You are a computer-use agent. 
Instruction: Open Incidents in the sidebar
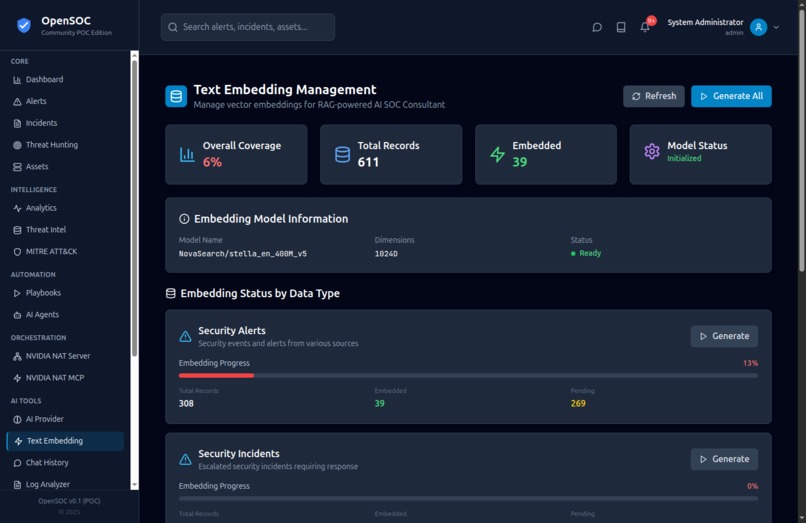65,123
